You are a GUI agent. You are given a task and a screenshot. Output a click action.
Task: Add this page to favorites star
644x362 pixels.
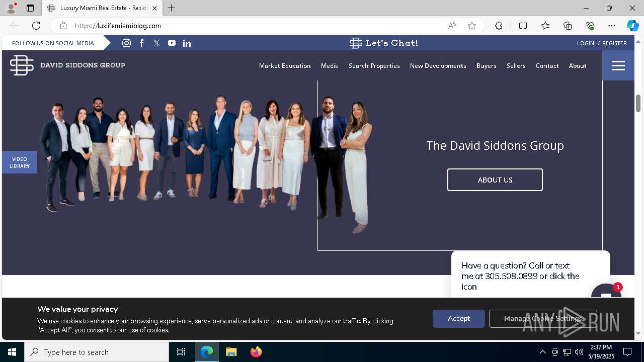(472, 26)
